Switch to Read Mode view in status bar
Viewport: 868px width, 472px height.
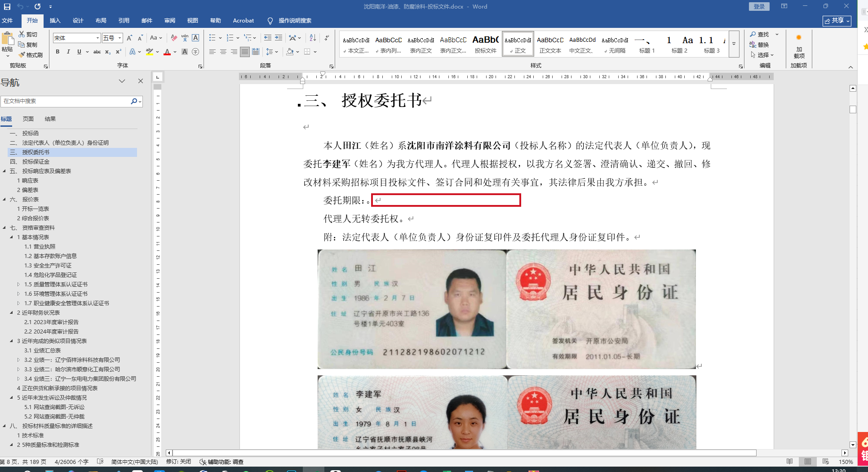coord(790,462)
